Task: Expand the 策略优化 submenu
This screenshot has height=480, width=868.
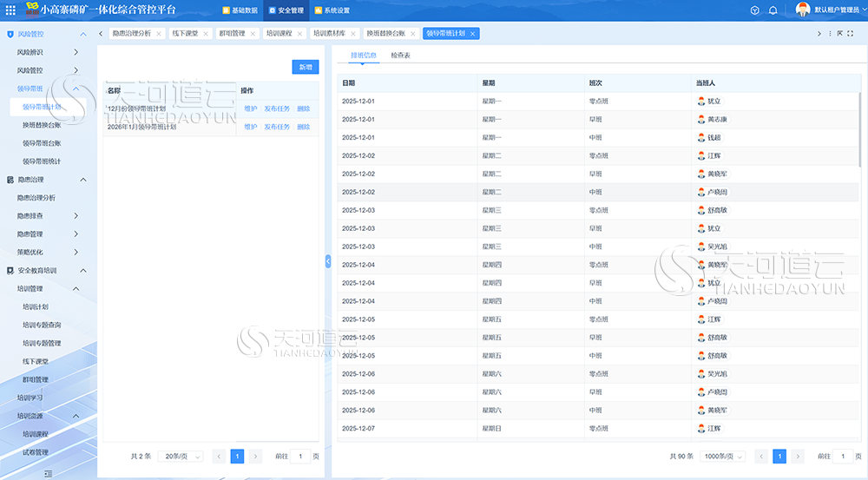Action: click(76, 253)
